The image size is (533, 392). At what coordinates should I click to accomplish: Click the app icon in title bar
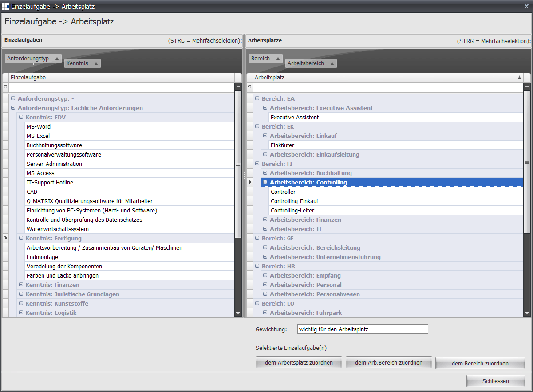(6, 6)
